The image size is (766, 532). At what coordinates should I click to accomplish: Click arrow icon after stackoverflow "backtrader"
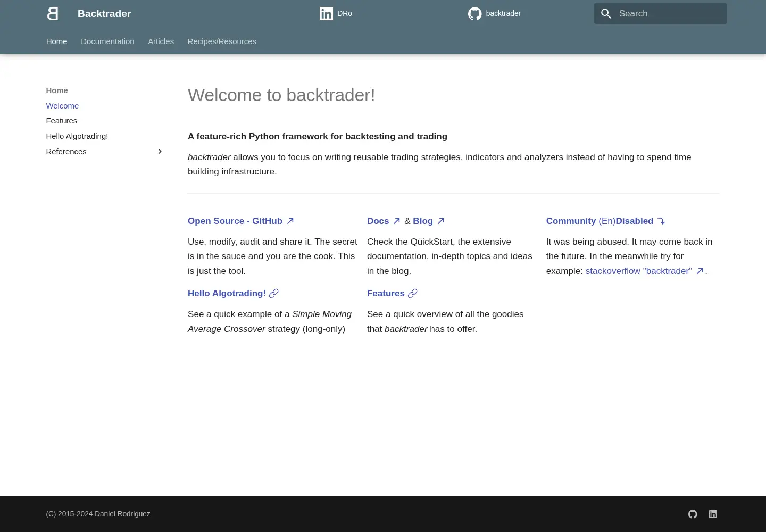[700, 271]
